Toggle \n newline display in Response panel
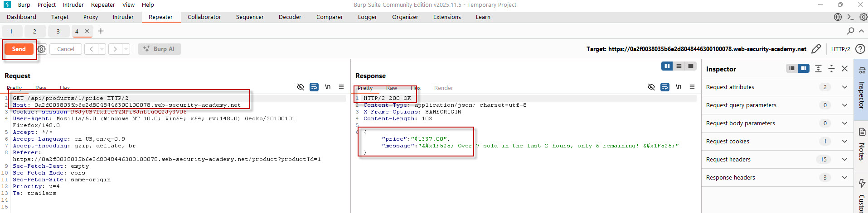868x213 pixels. coord(679,87)
